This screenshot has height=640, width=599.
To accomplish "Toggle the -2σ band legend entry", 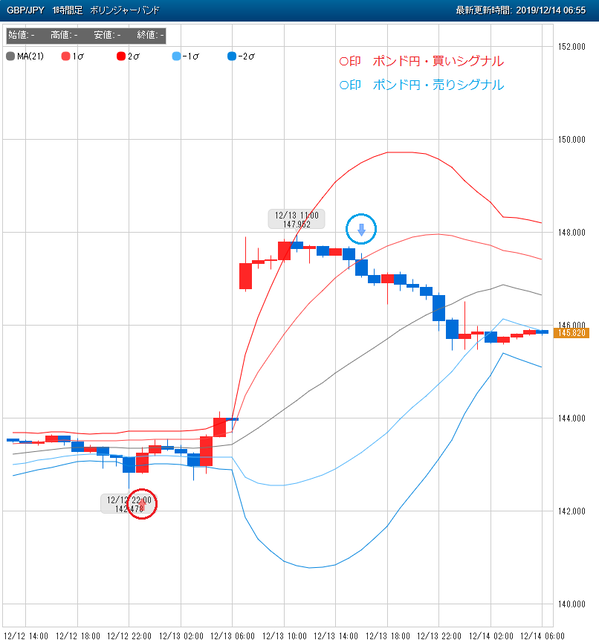I will coord(241,56).
